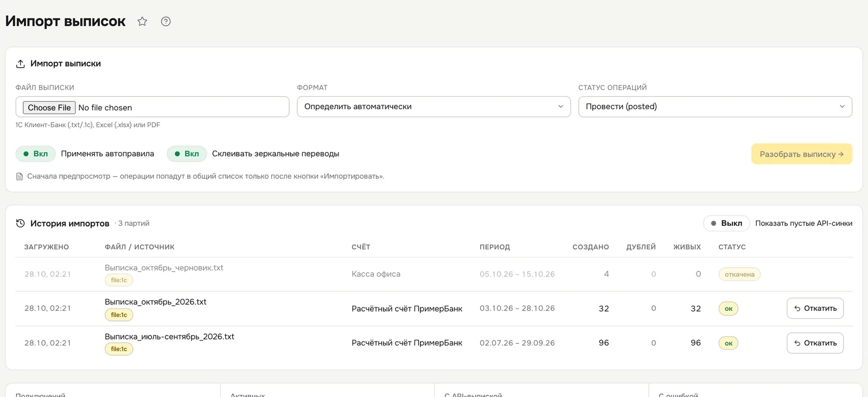Click the Период column header
The height and width of the screenshot is (397, 868).
(495, 247)
